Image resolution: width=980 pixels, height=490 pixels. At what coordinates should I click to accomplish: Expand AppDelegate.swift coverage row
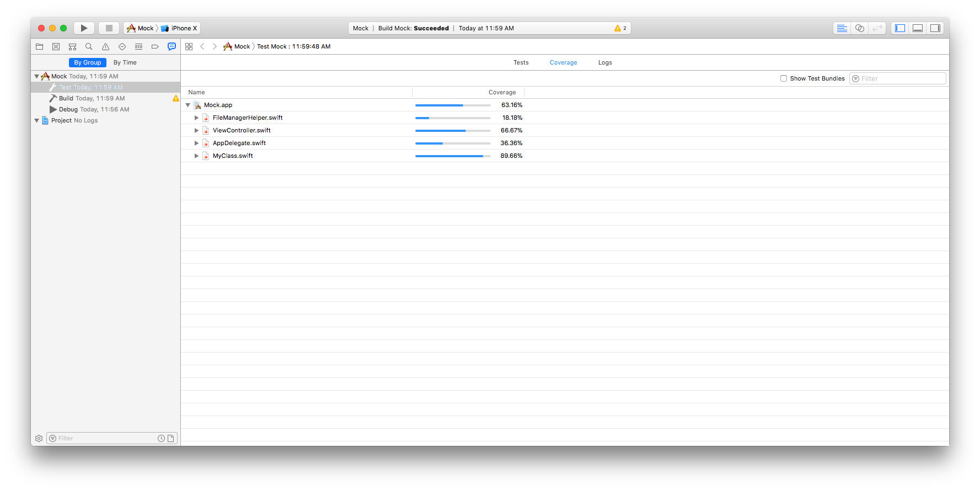(196, 143)
